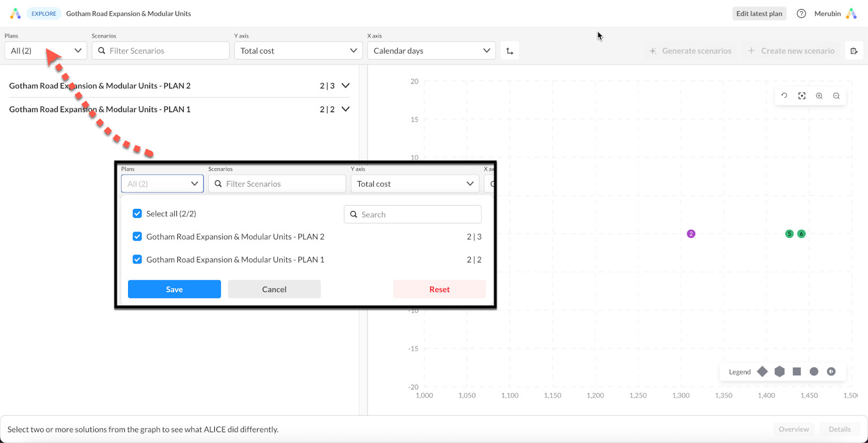Screen dimensions: 868x443
Task: Click the Merubin user name
Action: [827, 14]
